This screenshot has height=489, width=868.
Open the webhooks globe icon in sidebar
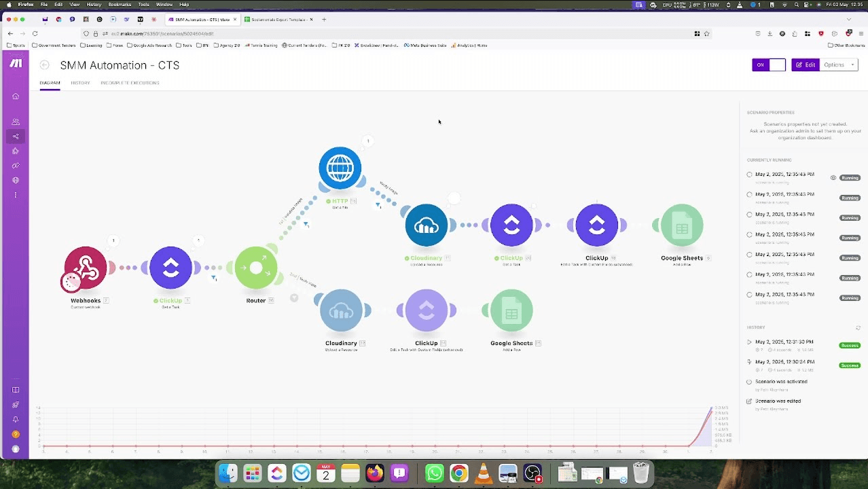coord(16,180)
